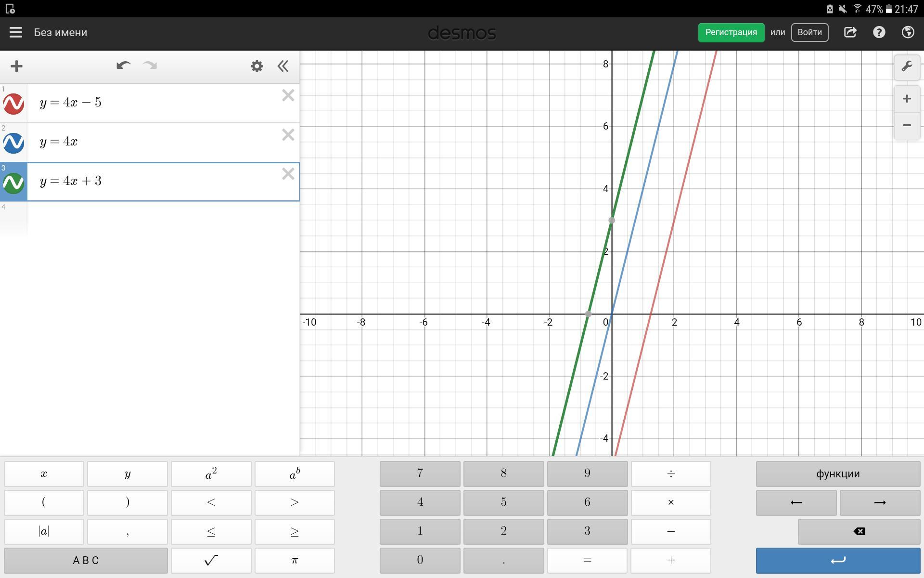Open the help question mark

[879, 32]
